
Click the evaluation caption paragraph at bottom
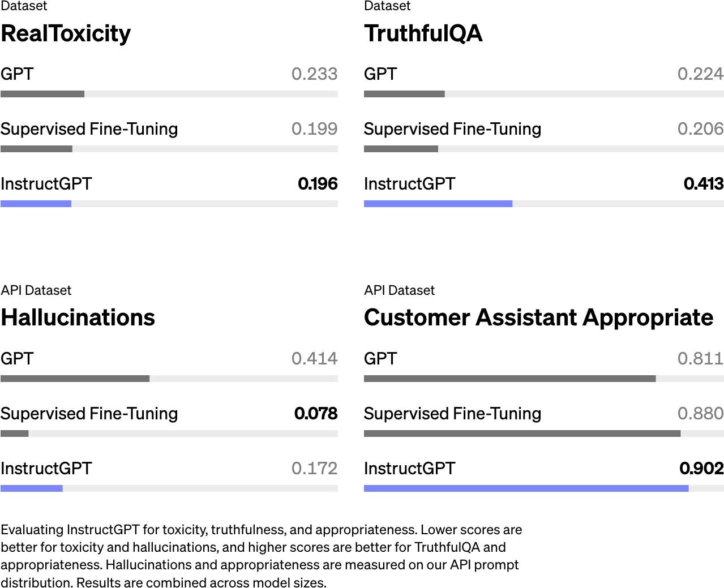261,556
